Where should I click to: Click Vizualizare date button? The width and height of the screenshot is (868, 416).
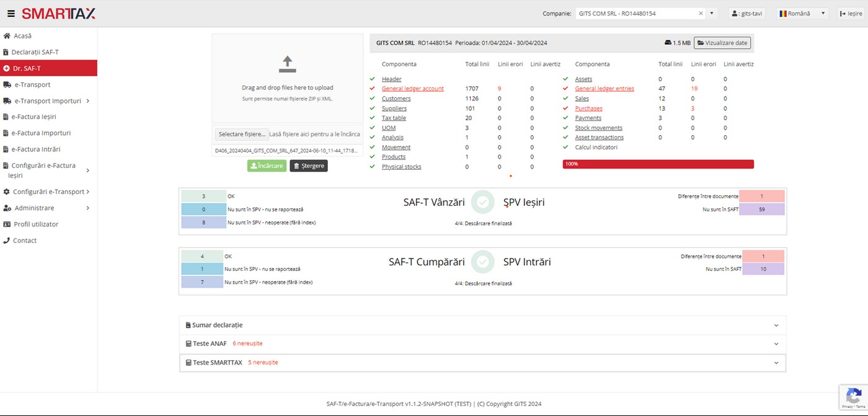[x=722, y=43]
